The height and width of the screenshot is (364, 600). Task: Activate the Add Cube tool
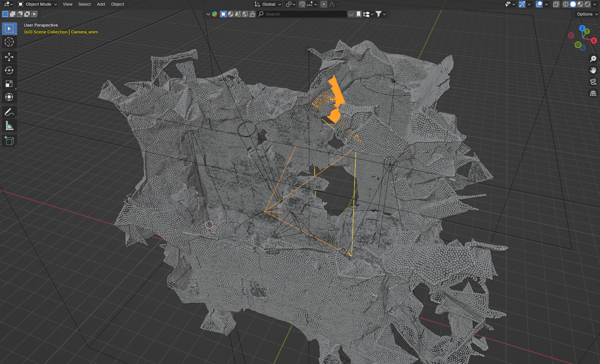pyautogui.click(x=9, y=141)
